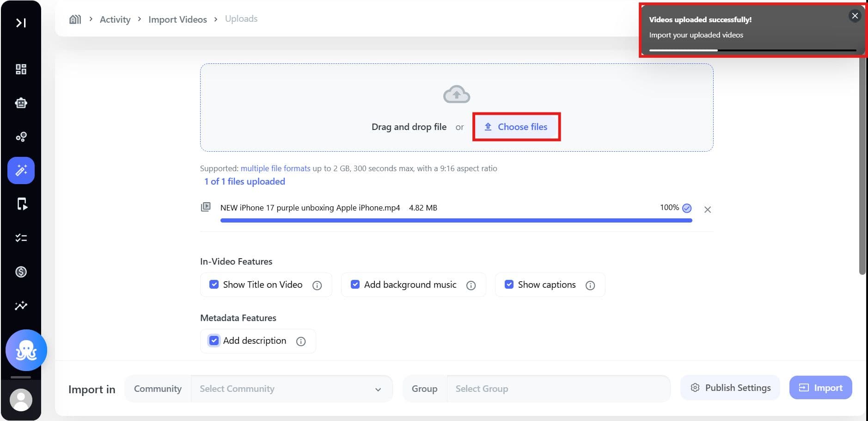The height and width of the screenshot is (421, 868).
Task: Open the checklist icon in sidebar
Action: click(21, 238)
